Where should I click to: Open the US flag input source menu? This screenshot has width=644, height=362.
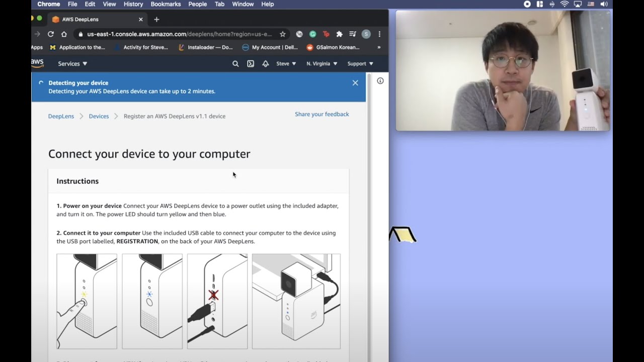(x=591, y=4)
